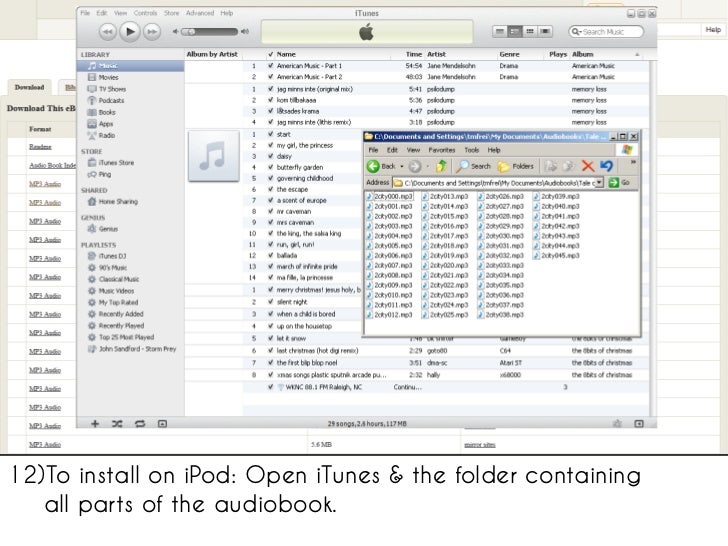Select file 2city000.mp3
This screenshot has width=728, height=546.
[x=389, y=196]
